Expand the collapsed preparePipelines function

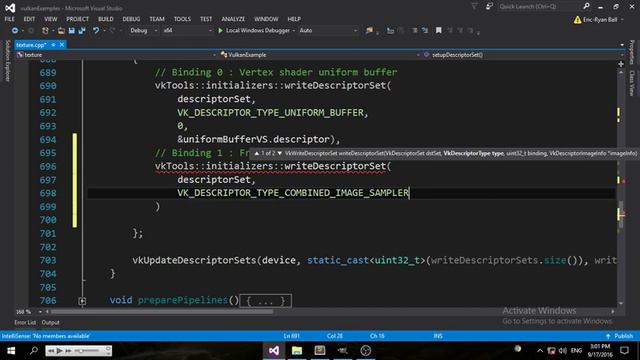pyautogui.click(x=82, y=301)
